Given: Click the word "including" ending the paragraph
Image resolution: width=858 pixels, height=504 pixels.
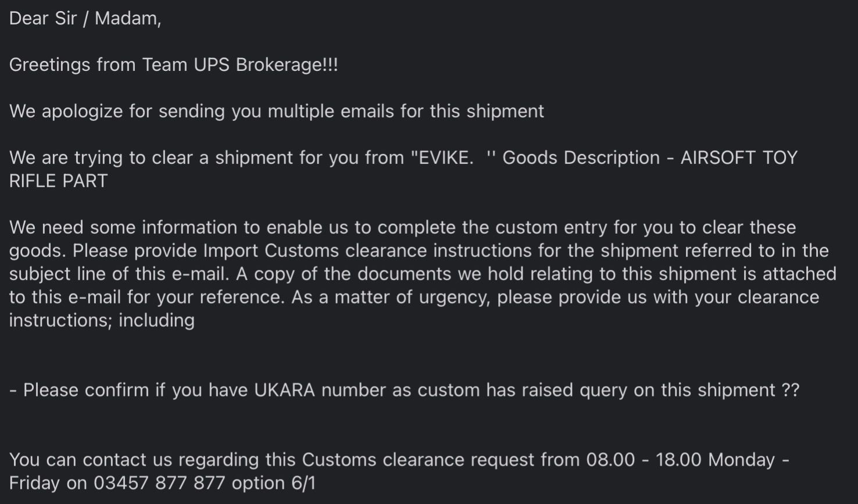Looking at the screenshot, I should (x=156, y=320).
